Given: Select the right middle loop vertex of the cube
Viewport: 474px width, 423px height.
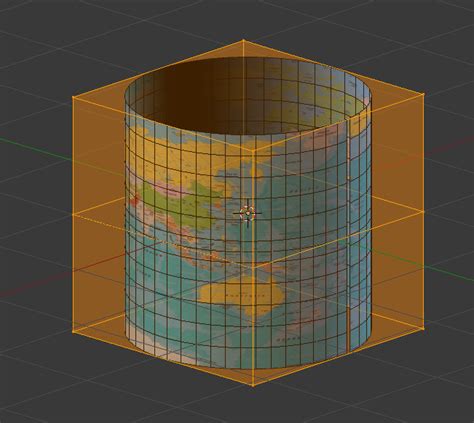Looking at the screenshot, I should [423, 211].
